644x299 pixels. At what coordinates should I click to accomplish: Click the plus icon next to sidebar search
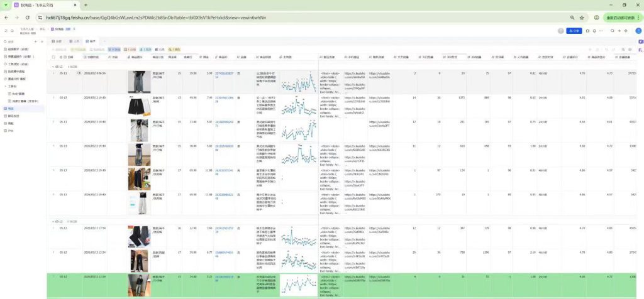[36, 41]
